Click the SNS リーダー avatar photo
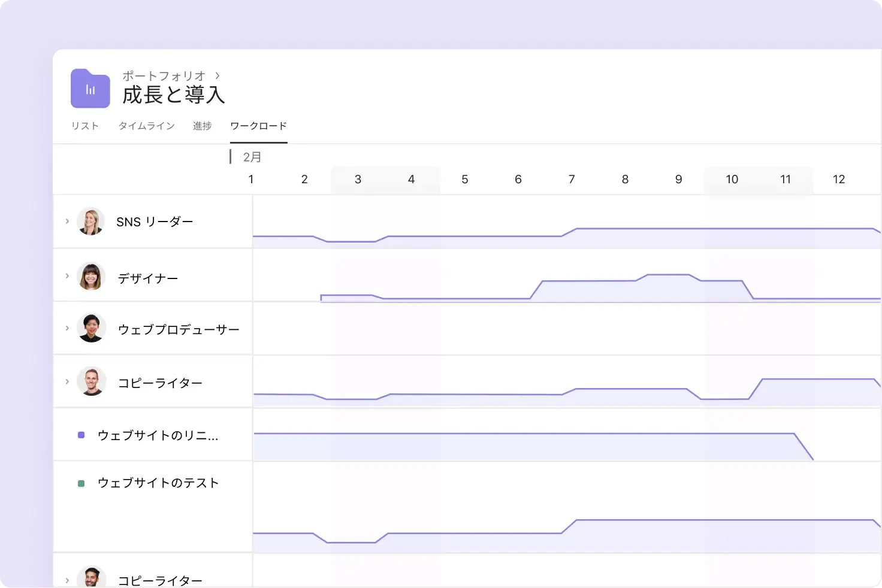Image resolution: width=882 pixels, height=588 pixels. tap(91, 221)
